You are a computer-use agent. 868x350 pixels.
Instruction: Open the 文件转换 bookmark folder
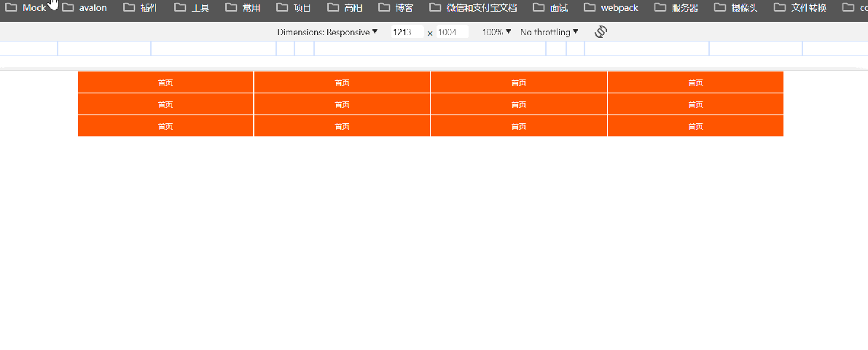tap(800, 8)
